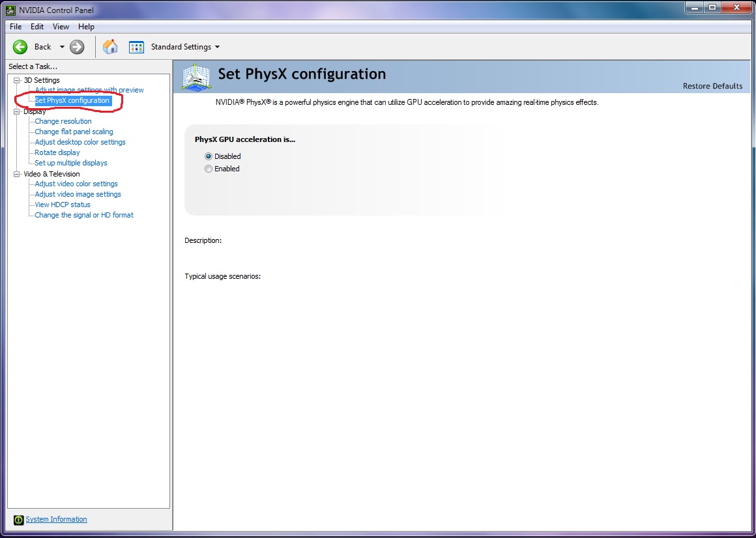Maximize the NVIDIA Control Panel window
The width and height of the screenshot is (756, 538).
(712, 7)
